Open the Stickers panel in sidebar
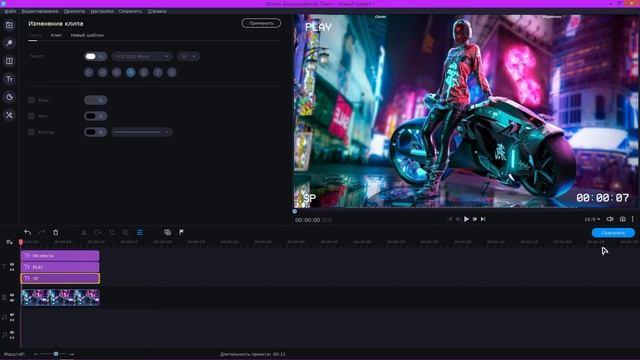This screenshot has height=360, width=640. (x=9, y=97)
